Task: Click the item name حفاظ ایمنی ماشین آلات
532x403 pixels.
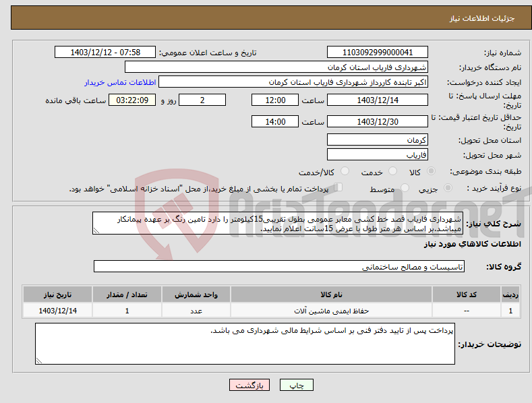Action: pos(331,311)
